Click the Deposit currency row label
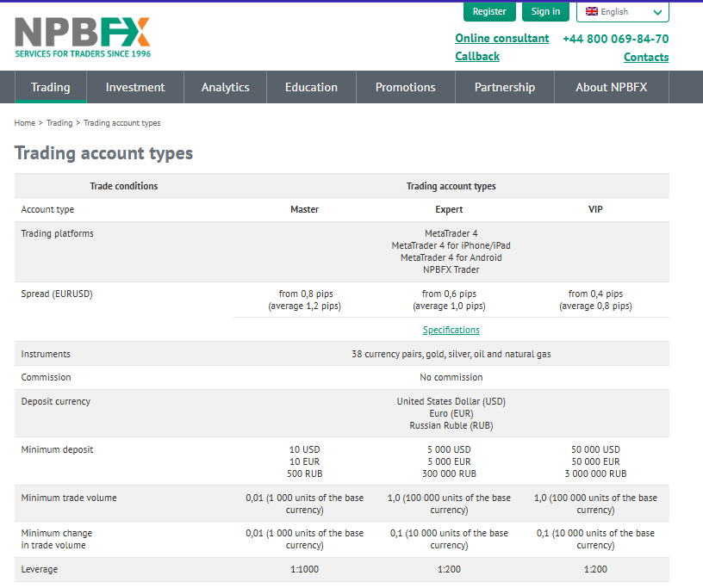The width and height of the screenshot is (703, 588). click(56, 401)
